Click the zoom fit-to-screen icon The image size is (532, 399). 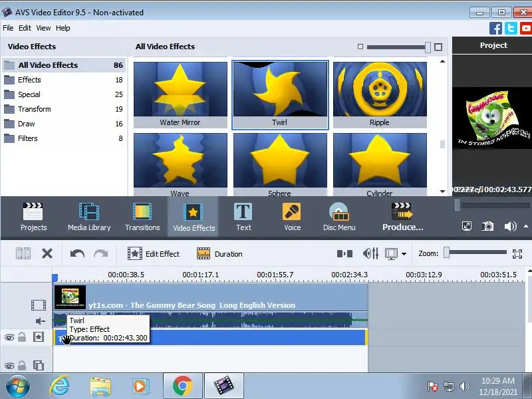(x=517, y=254)
